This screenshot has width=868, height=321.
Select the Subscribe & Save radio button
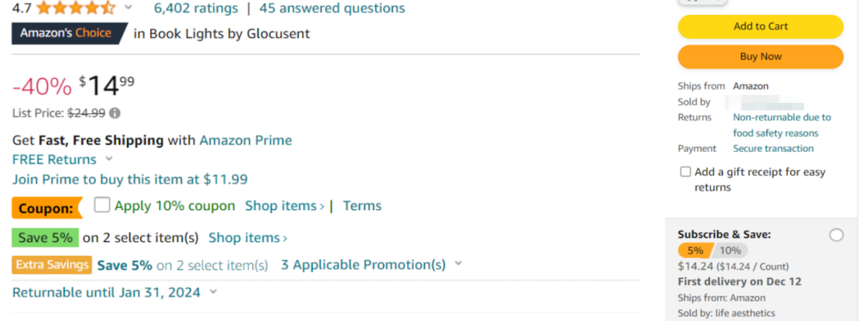[x=836, y=235]
